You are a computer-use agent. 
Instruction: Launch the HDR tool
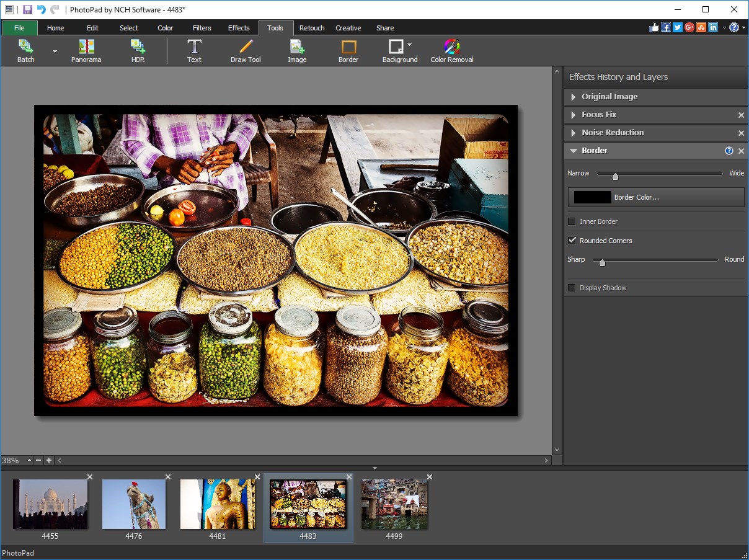(137, 51)
